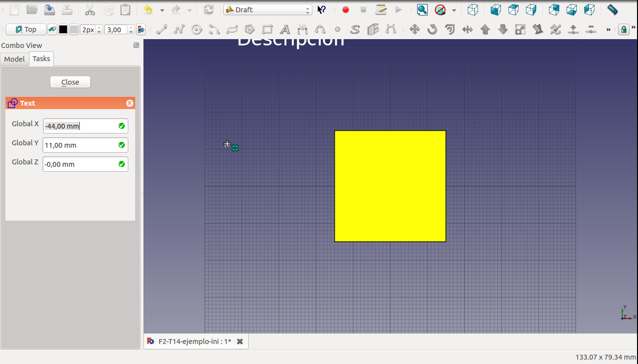Click the Rotate tool icon
The image size is (638, 364).
click(x=432, y=30)
